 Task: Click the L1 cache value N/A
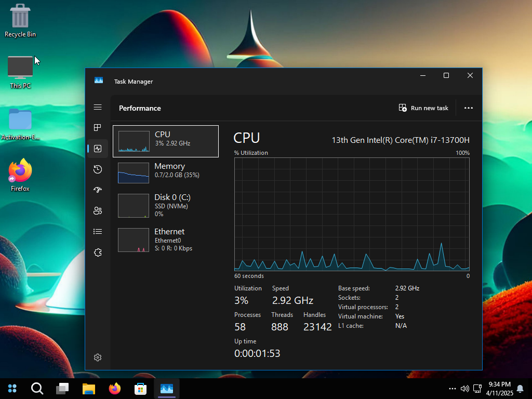401,326
